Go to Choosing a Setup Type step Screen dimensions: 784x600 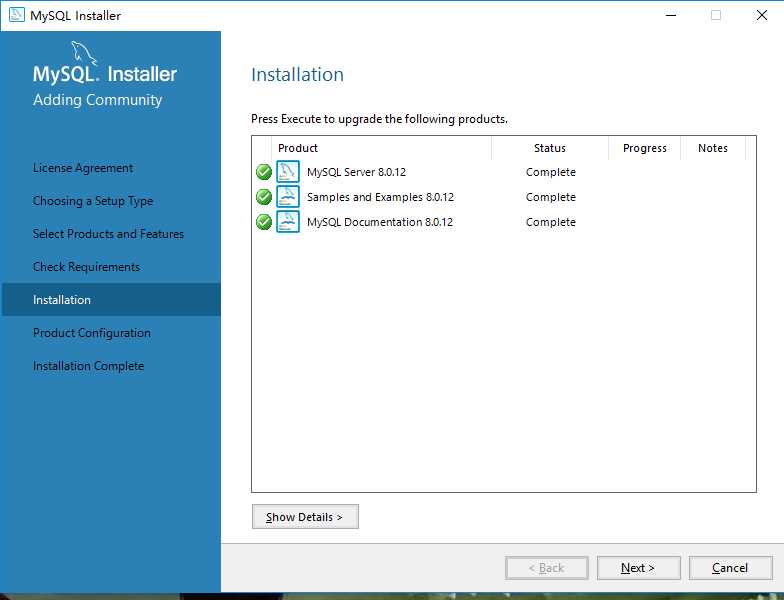(93, 201)
